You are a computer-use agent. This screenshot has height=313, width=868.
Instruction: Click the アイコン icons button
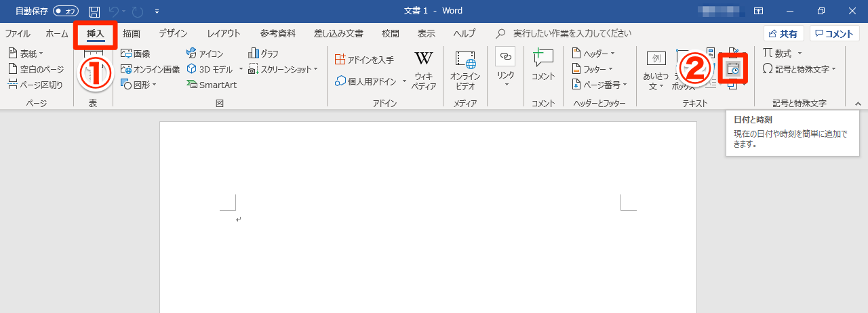204,53
